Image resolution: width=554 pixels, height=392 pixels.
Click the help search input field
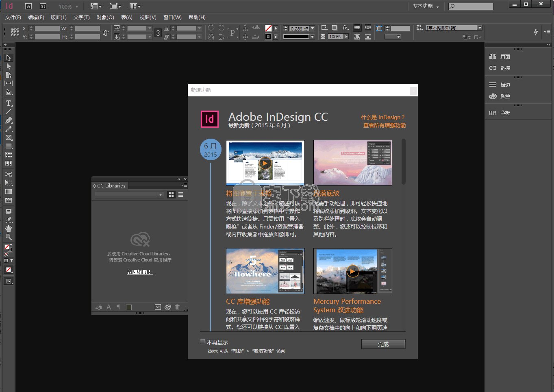471,7
